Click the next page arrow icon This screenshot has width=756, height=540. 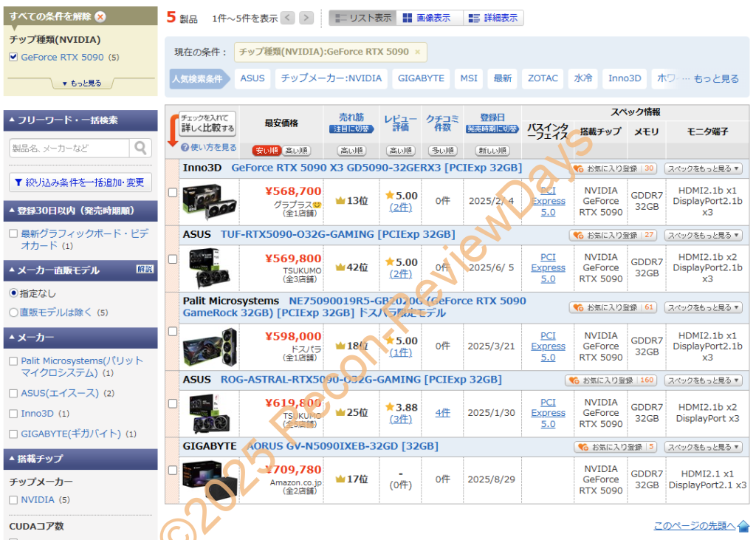tap(306, 17)
